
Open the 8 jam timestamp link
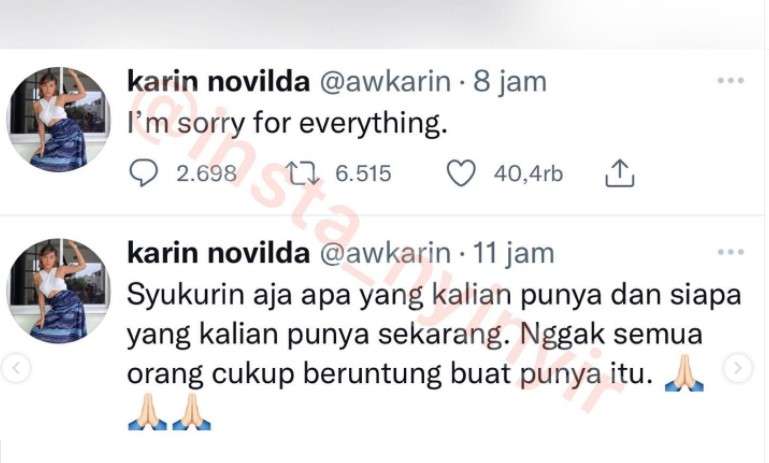(510, 81)
